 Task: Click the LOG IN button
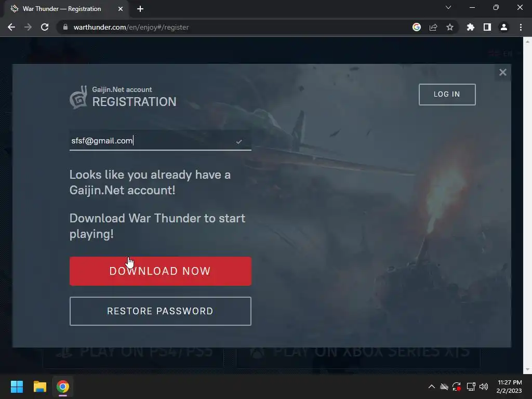tap(447, 95)
